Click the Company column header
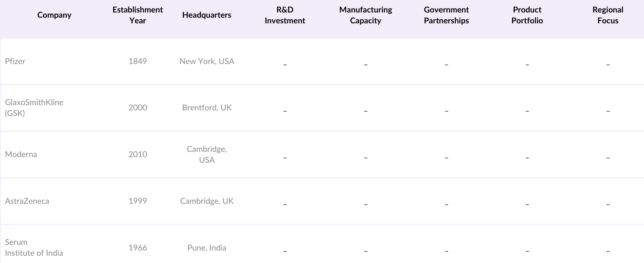The width and height of the screenshot is (644, 263). (54, 15)
